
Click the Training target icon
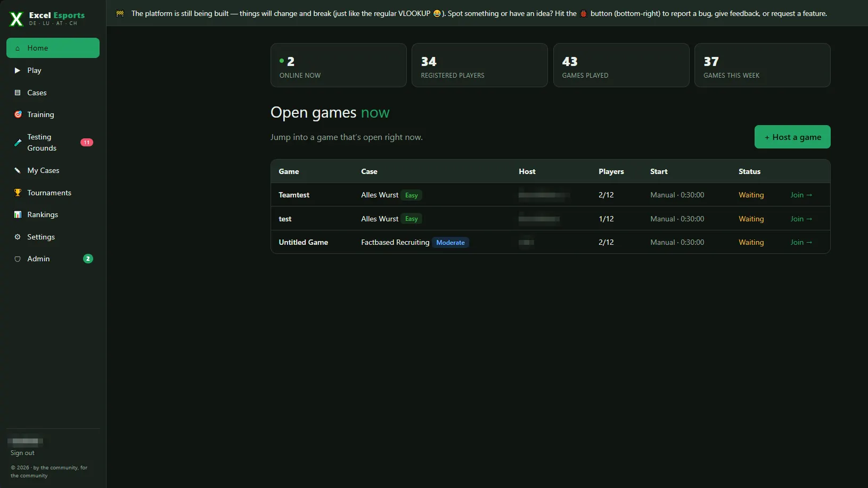click(18, 114)
